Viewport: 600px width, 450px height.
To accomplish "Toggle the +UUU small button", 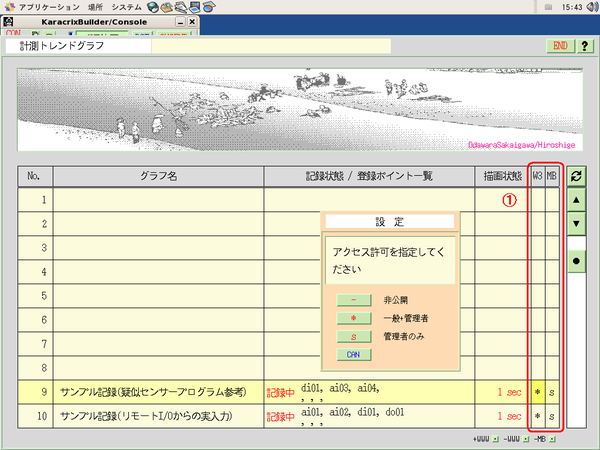I will [x=496, y=439].
